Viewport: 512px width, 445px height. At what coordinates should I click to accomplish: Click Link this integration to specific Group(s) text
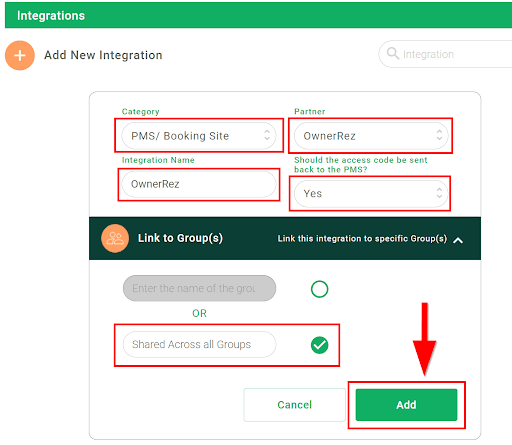pos(362,239)
